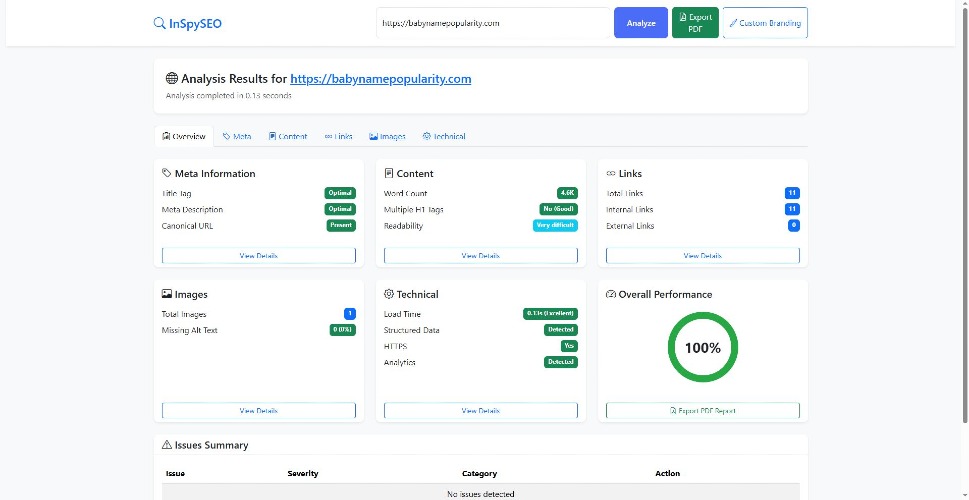Click inside the URL input field
969x500 pixels.
[x=493, y=23]
